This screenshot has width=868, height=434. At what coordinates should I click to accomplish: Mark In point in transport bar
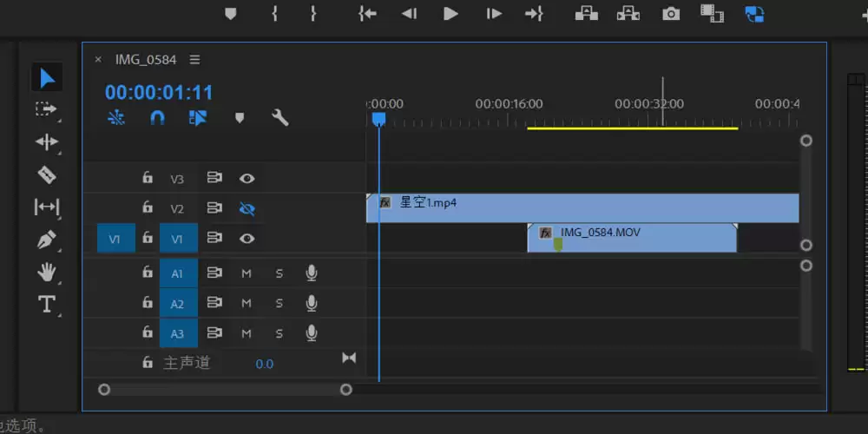pos(274,14)
